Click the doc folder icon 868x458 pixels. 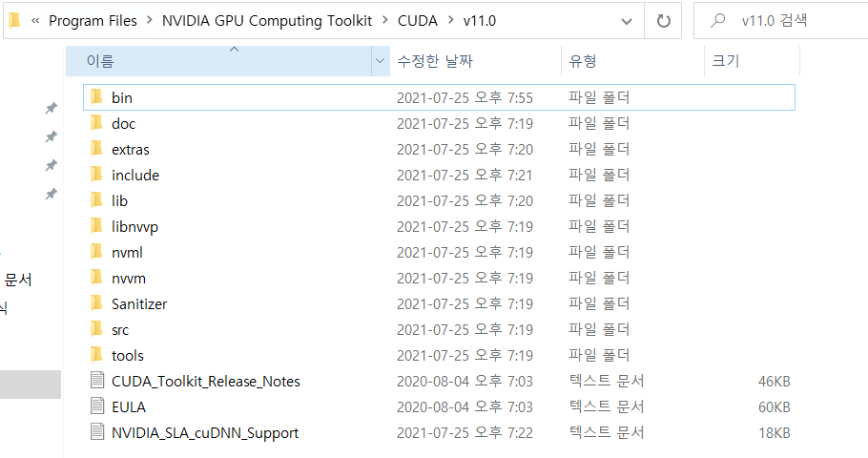coord(97,123)
